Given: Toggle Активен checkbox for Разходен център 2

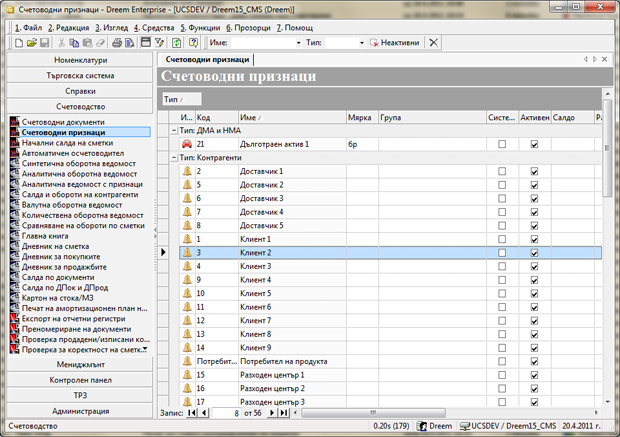Looking at the screenshot, I should coord(534,388).
